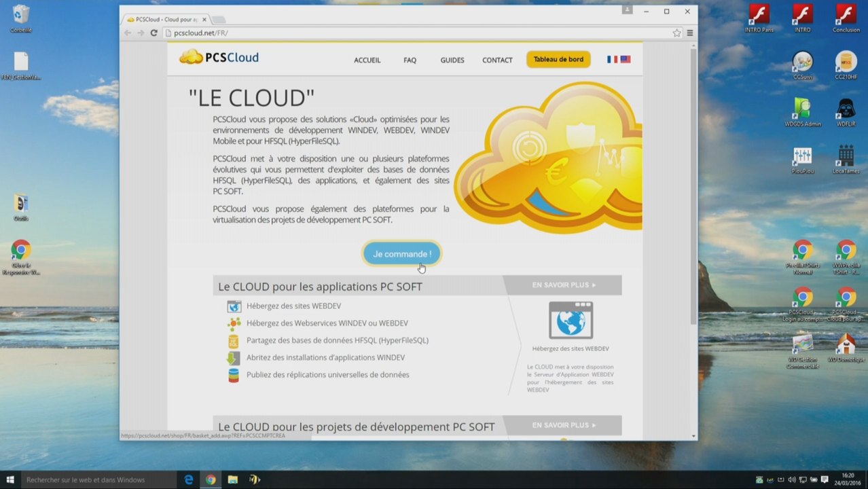This screenshot has height=489, width=868.
Task: Open the Windows Start menu
Action: [x=10, y=479]
